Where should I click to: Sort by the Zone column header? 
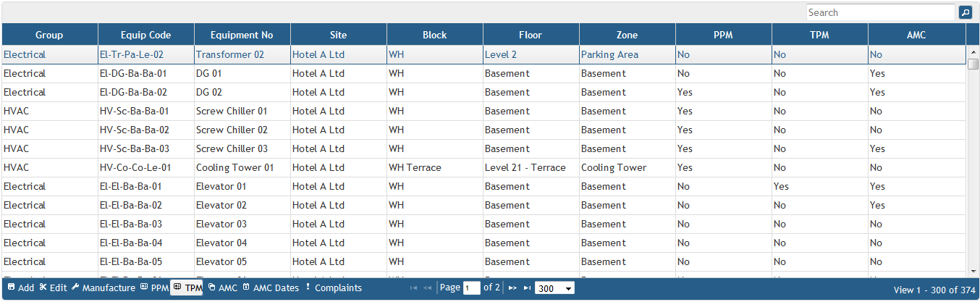coord(627,35)
